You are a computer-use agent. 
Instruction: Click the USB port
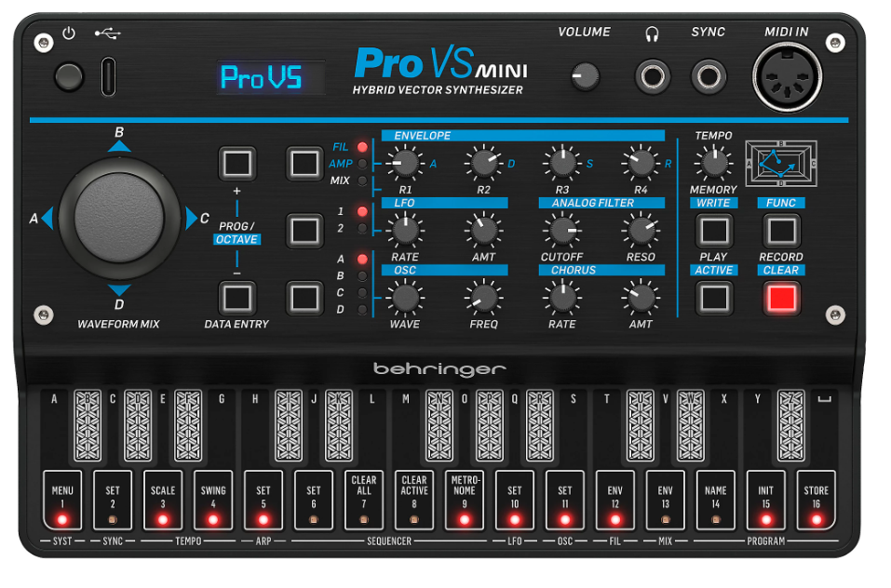(x=108, y=77)
